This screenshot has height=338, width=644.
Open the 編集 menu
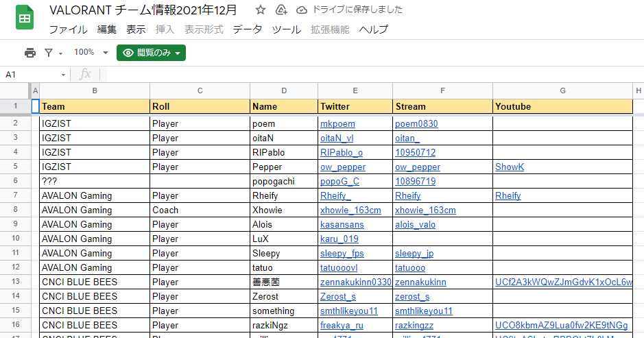107,29
